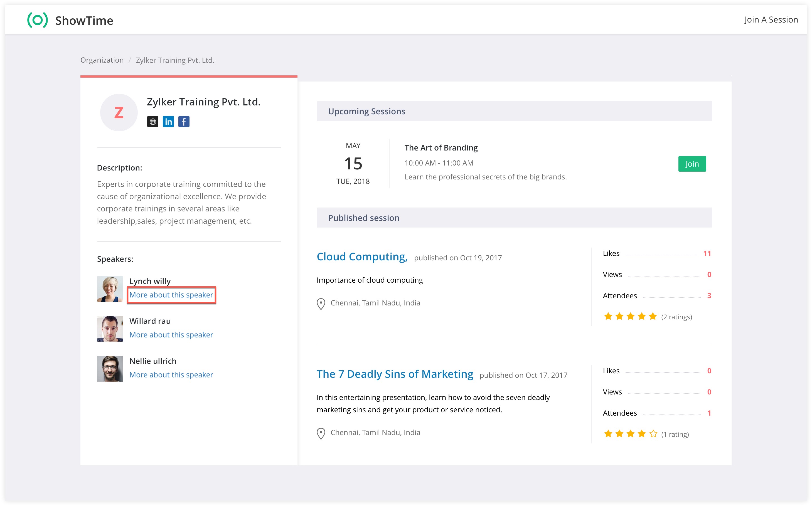The height and width of the screenshot is (506, 812).
Task: Click the empty fifth star rating
Action: 653,434
